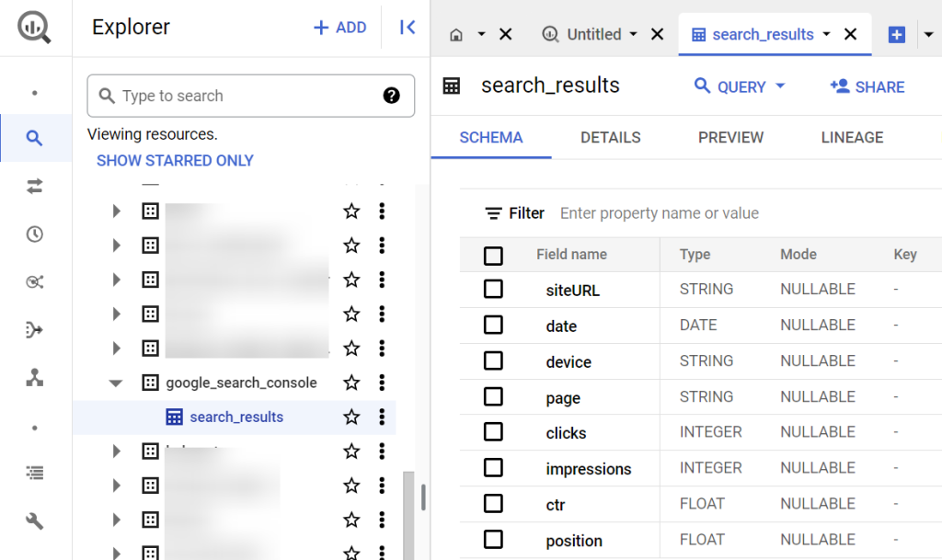Open more actions for search_results table
The image size is (942, 560).
382,417
